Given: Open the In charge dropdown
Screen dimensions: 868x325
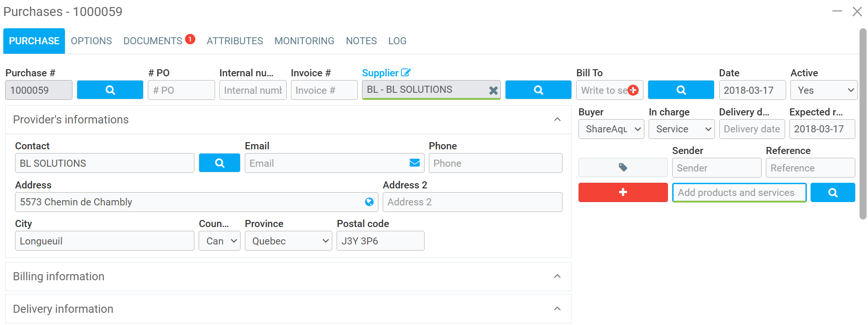Looking at the screenshot, I should pyautogui.click(x=681, y=129).
